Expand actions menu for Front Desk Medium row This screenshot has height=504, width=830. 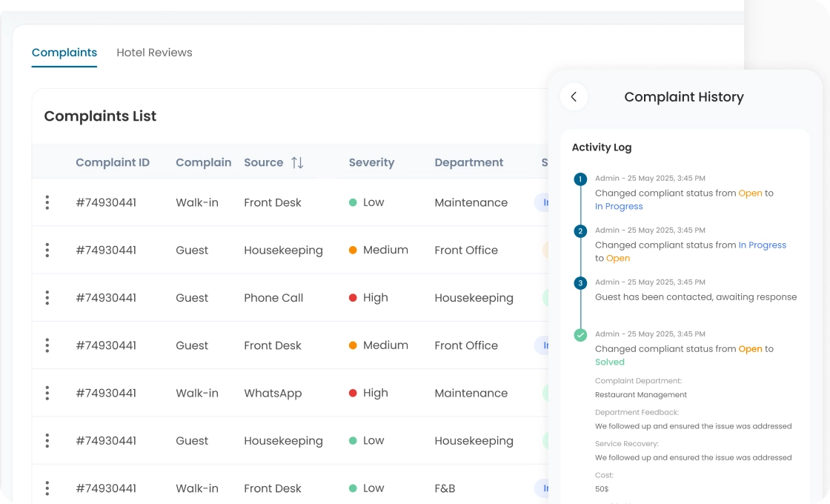click(47, 345)
